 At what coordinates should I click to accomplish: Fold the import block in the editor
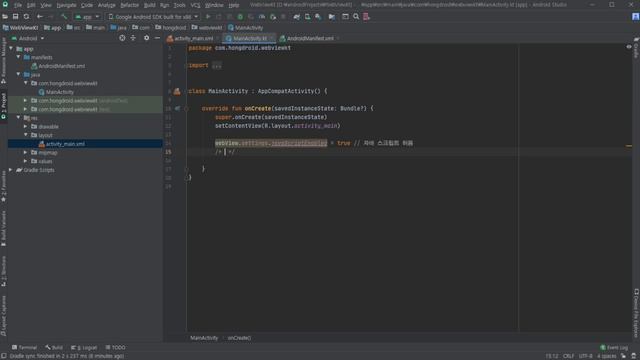point(187,65)
